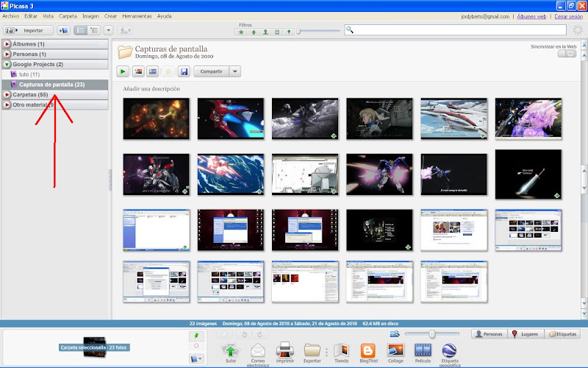This screenshot has width=588, height=368.
Task: Open the Editar menu
Action: pyautogui.click(x=31, y=16)
